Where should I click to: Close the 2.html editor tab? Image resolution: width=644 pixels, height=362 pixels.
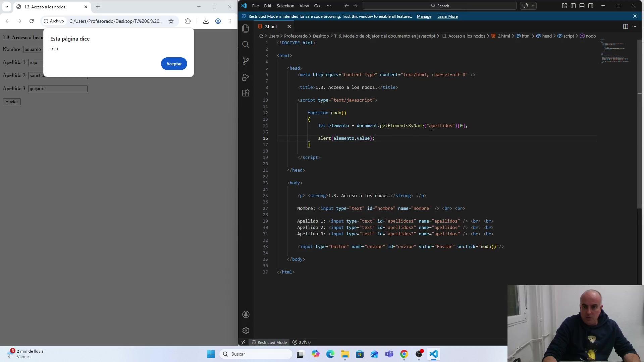289,26
